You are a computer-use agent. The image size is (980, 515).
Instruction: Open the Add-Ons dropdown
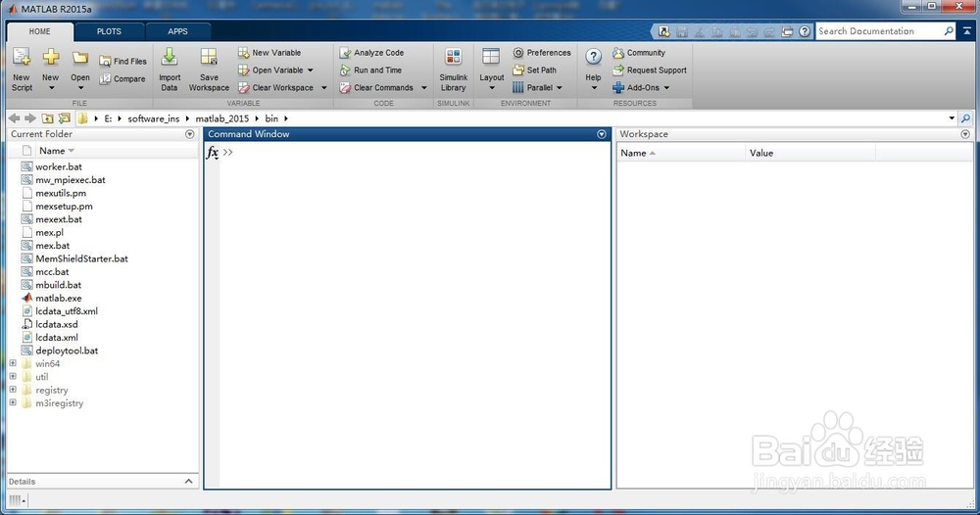pos(641,87)
